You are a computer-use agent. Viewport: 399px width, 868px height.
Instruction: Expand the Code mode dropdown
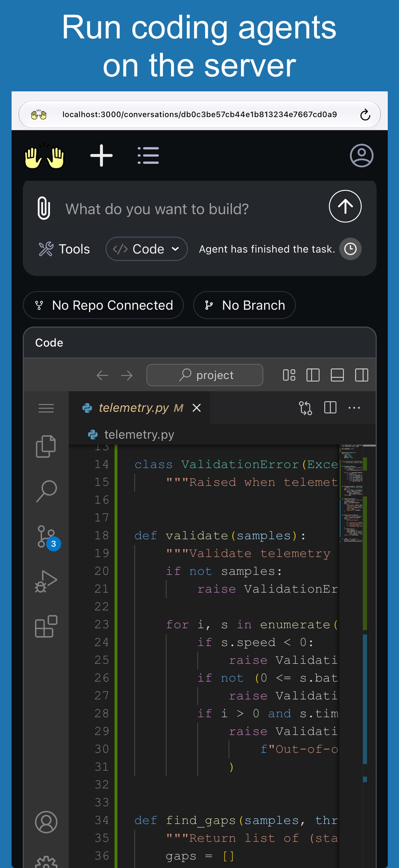coord(147,249)
